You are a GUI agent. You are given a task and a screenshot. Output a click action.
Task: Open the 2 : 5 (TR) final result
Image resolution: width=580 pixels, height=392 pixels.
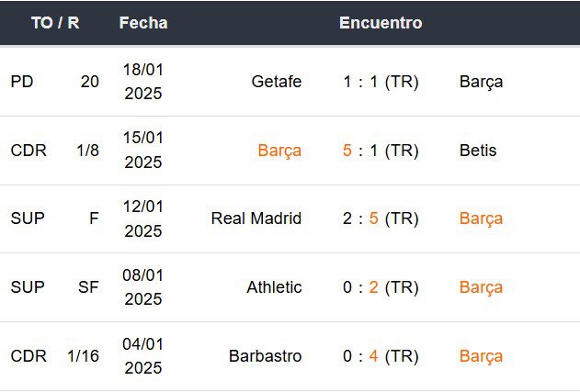pyautogui.click(x=381, y=218)
